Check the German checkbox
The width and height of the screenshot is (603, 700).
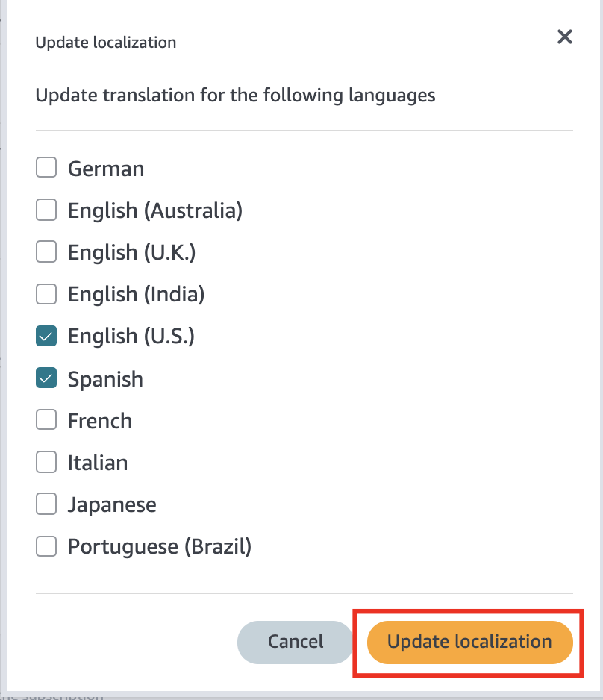46,168
